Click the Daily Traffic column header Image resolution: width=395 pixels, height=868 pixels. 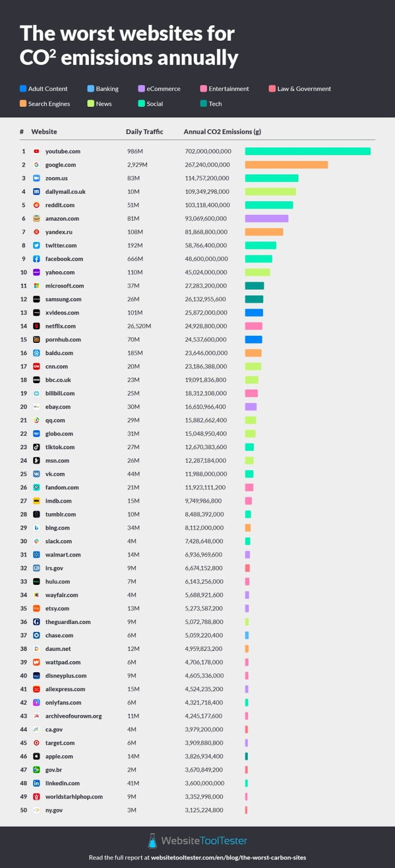[x=144, y=132]
